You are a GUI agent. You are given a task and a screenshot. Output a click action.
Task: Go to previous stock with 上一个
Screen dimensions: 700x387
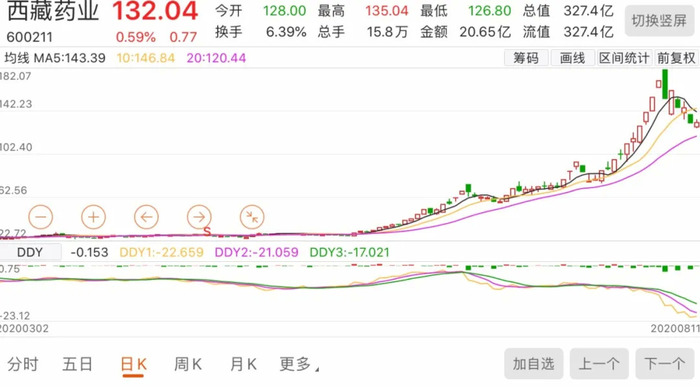pyautogui.click(x=599, y=364)
